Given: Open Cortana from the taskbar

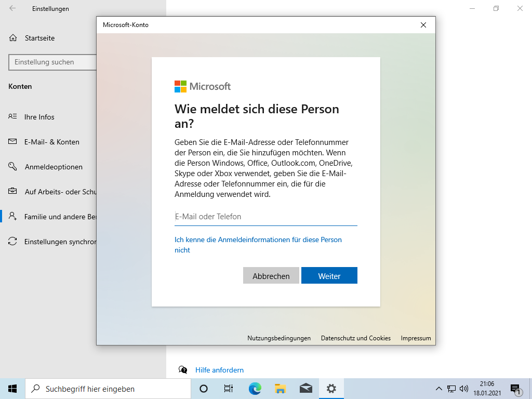Looking at the screenshot, I should pos(204,389).
